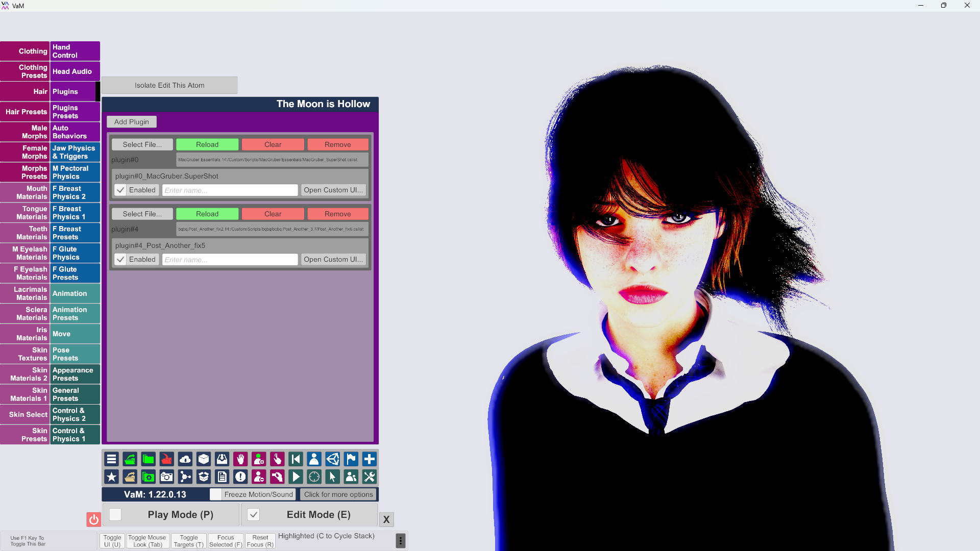
Task: Click the remove person icon
Action: (259, 477)
